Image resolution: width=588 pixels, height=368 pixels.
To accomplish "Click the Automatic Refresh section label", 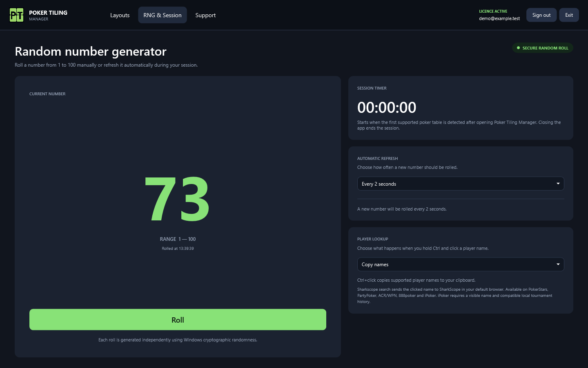I will point(377,159).
